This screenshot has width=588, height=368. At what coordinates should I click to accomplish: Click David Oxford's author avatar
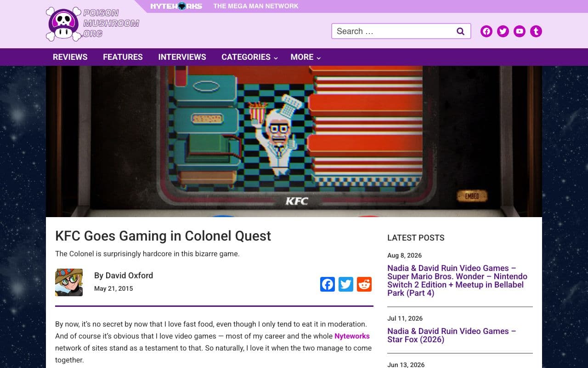(x=69, y=282)
